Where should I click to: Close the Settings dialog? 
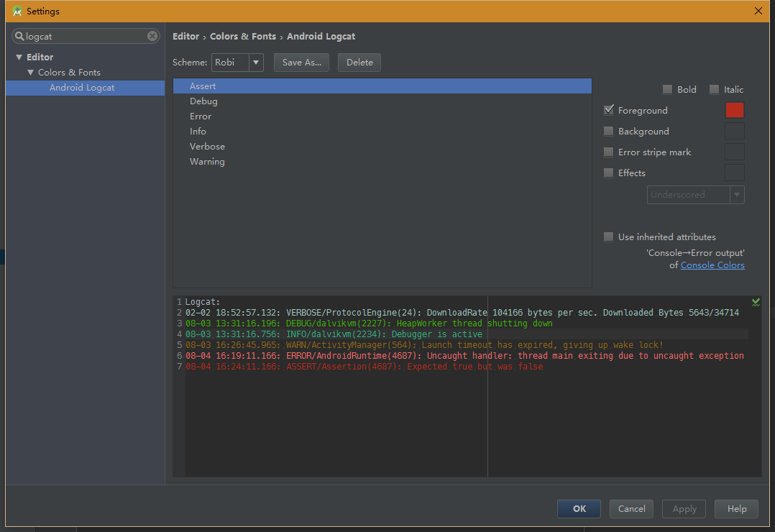pyautogui.click(x=758, y=11)
